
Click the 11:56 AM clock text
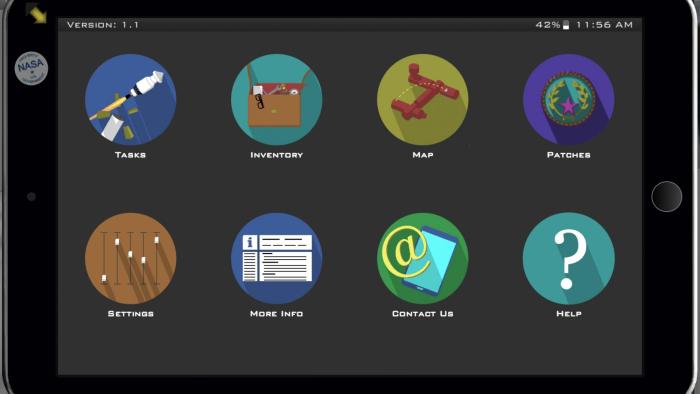coord(604,25)
